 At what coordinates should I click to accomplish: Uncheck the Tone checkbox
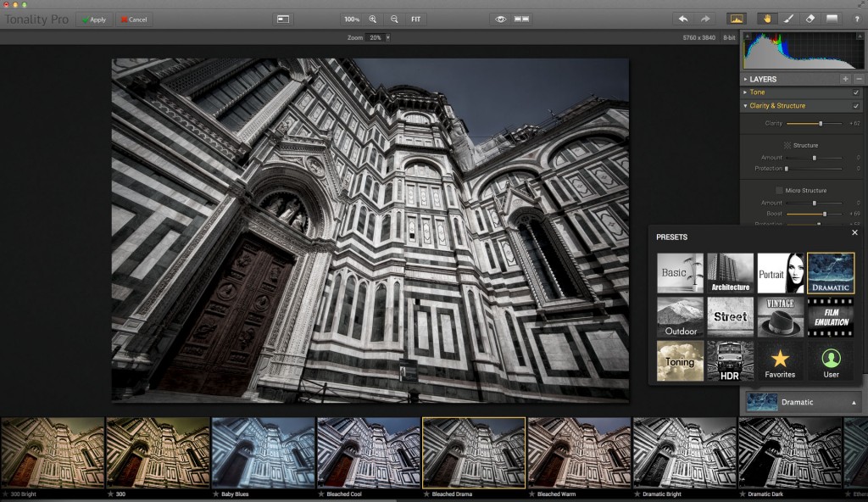pyautogui.click(x=856, y=92)
